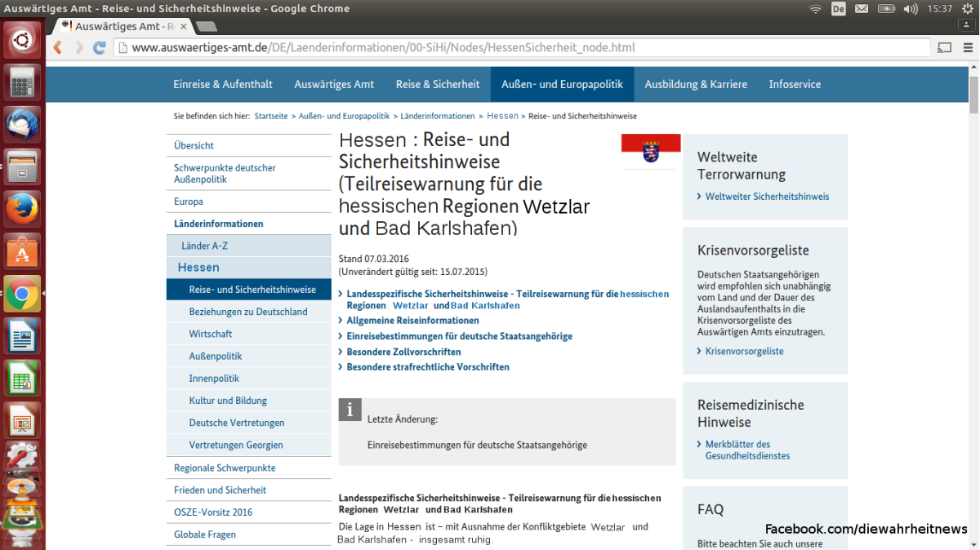980x550 pixels.
Task: Open Ubuntu Software Center from launcher
Action: [22, 251]
